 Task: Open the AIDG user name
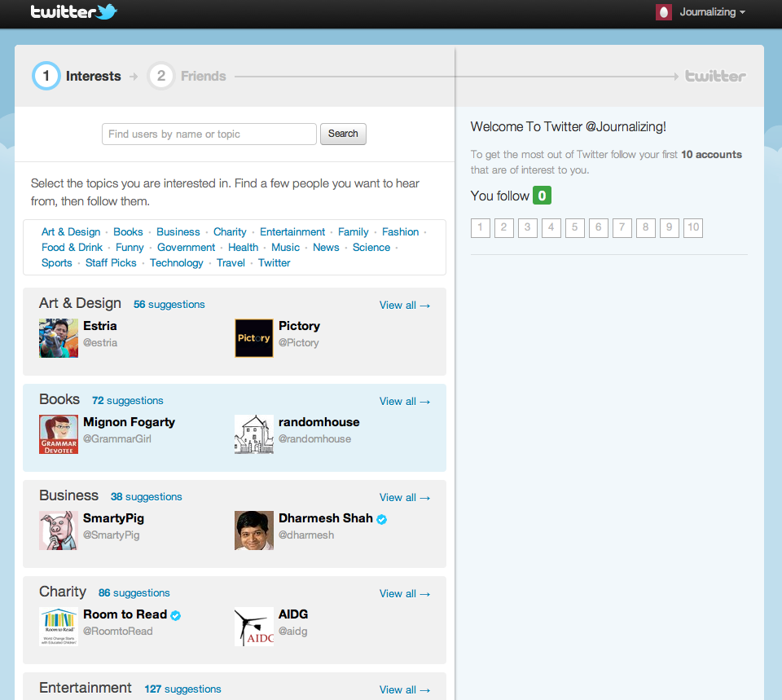click(293, 614)
